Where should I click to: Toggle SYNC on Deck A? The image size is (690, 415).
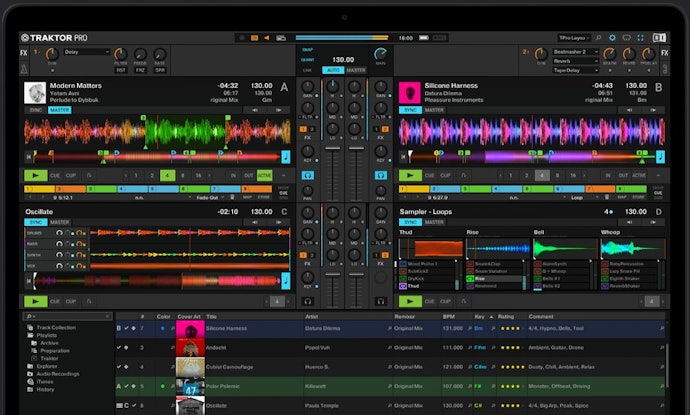click(35, 110)
